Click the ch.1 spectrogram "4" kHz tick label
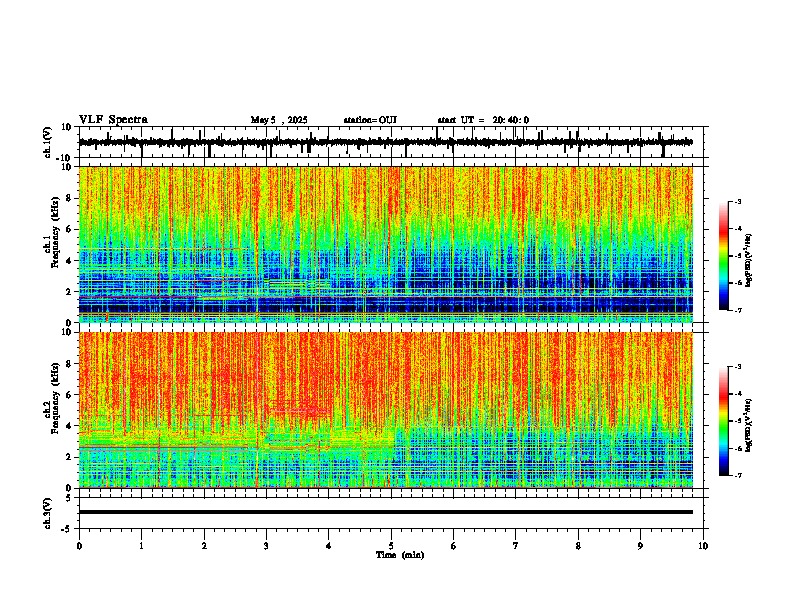 tap(69, 261)
